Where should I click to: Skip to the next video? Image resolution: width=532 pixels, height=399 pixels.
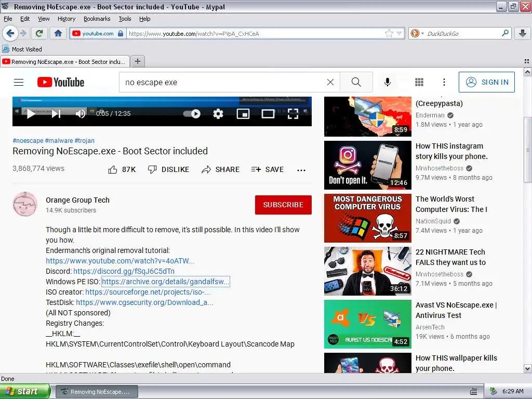56,113
